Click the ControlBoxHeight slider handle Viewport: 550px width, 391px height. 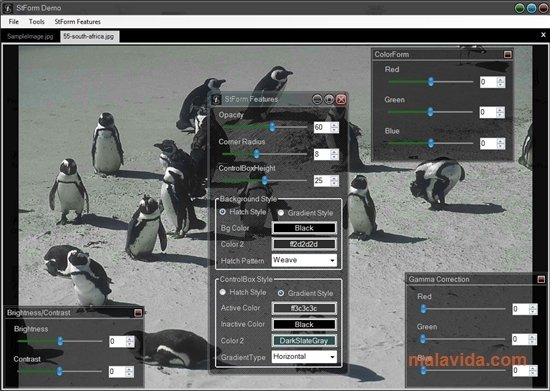(x=265, y=180)
